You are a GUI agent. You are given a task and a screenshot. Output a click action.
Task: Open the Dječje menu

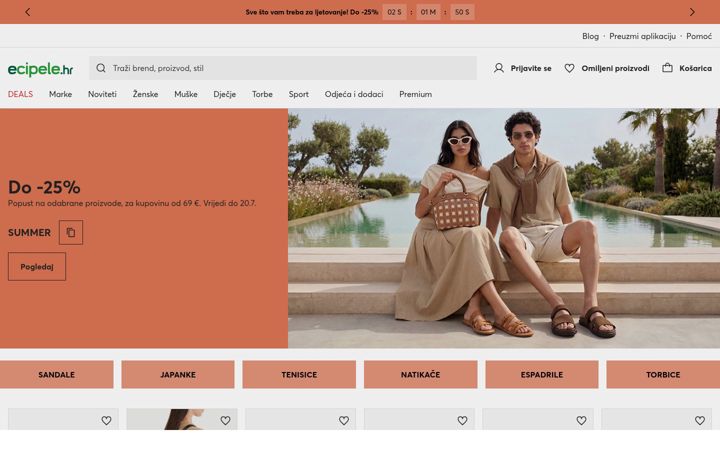225,94
